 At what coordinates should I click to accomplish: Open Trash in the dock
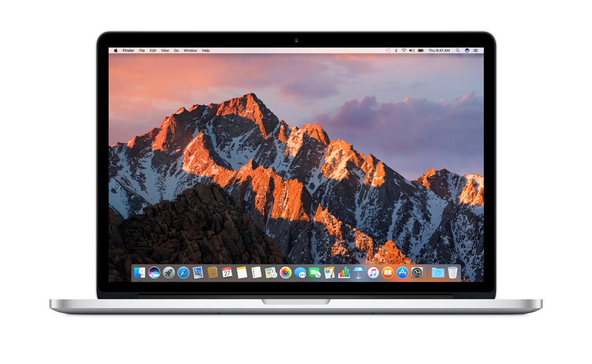453,272
